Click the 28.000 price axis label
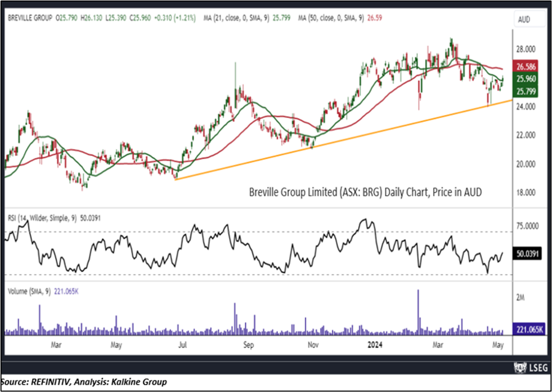This screenshot has height=392, width=552. click(x=526, y=49)
